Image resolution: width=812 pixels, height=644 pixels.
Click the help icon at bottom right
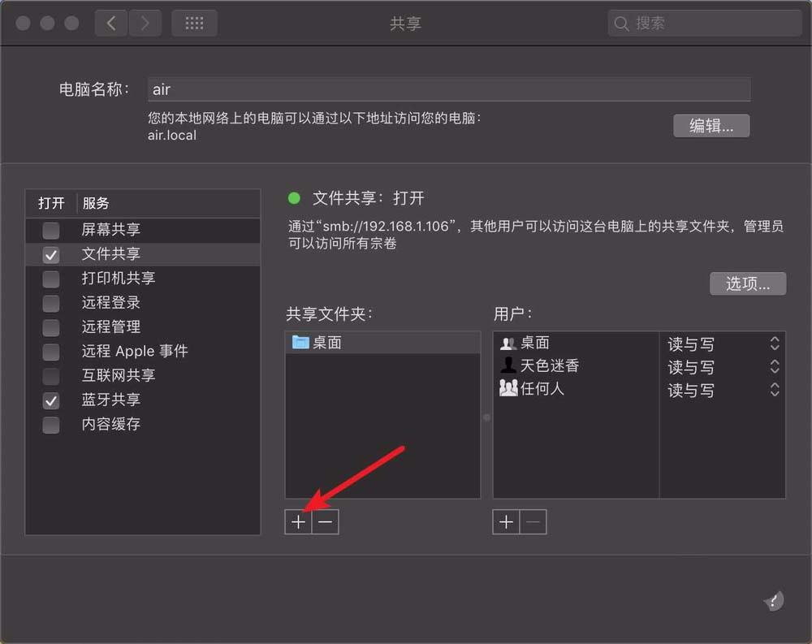point(772,601)
